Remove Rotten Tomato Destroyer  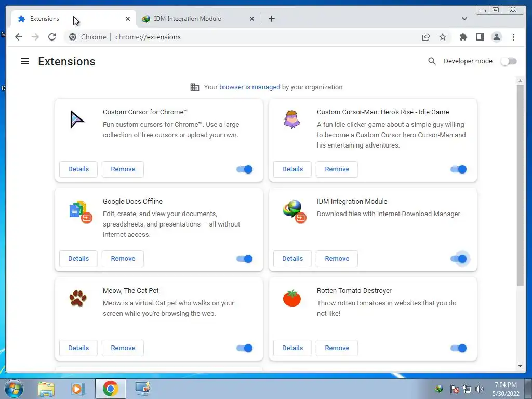click(337, 348)
